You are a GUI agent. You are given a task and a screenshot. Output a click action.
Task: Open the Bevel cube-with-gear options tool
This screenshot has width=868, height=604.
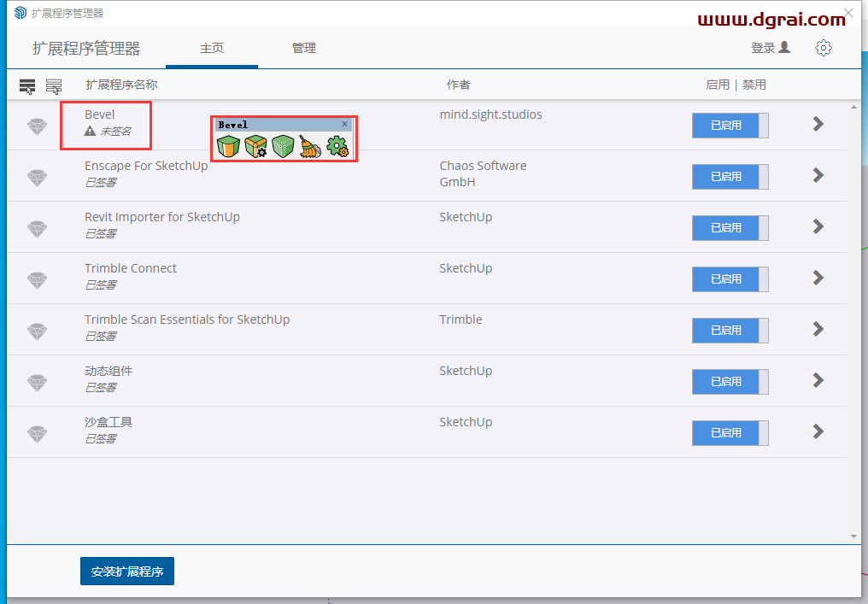[x=255, y=147]
